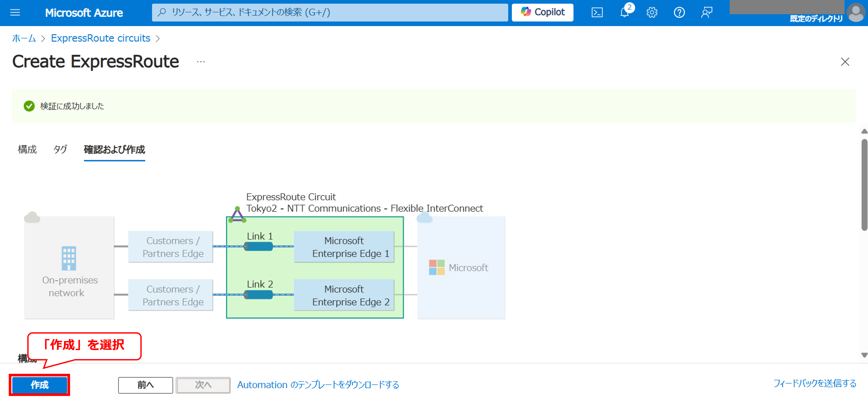The image size is (868, 405).
Task: Click the Copilot button
Action: (x=542, y=12)
